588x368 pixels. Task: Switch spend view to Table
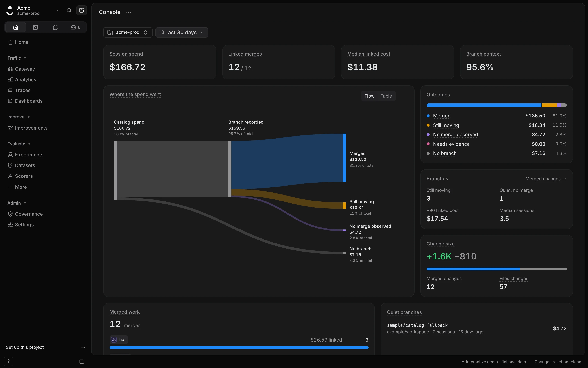pyautogui.click(x=386, y=96)
